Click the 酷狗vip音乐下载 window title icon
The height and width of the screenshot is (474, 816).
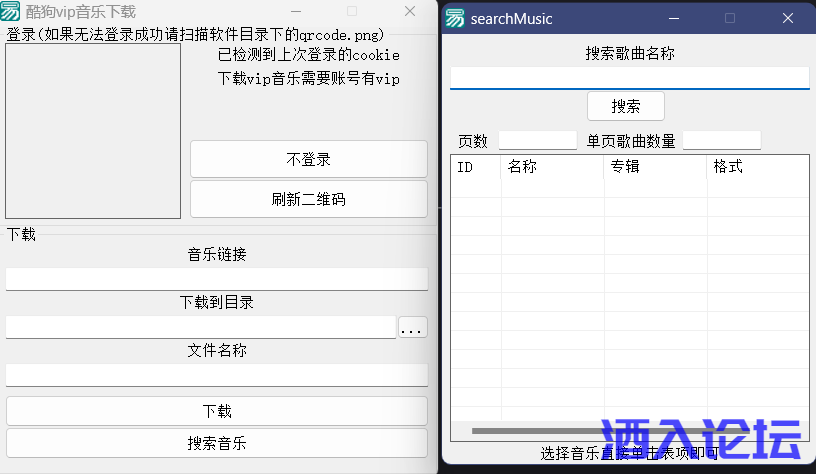tap(10, 11)
